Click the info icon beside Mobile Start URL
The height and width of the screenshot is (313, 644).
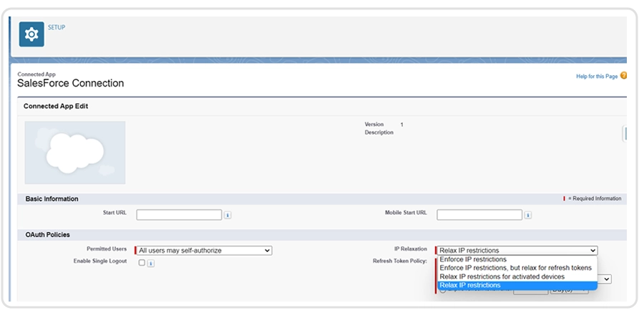click(x=528, y=215)
